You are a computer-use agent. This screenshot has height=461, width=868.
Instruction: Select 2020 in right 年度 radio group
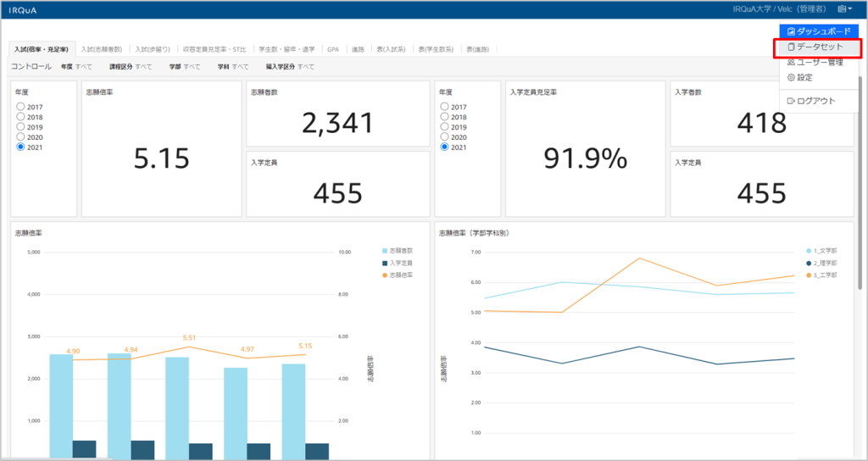tap(444, 137)
